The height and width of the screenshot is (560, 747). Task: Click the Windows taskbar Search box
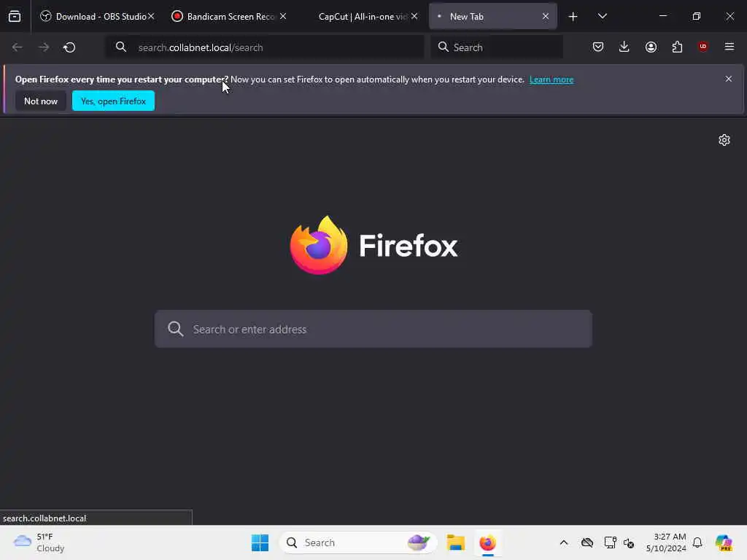click(358, 542)
